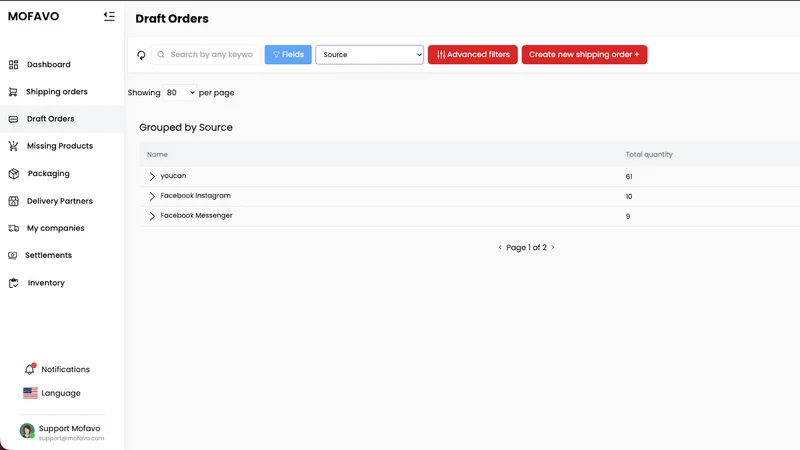Click the Notifications bell icon
Viewport: 800px width, 450px height.
point(30,368)
